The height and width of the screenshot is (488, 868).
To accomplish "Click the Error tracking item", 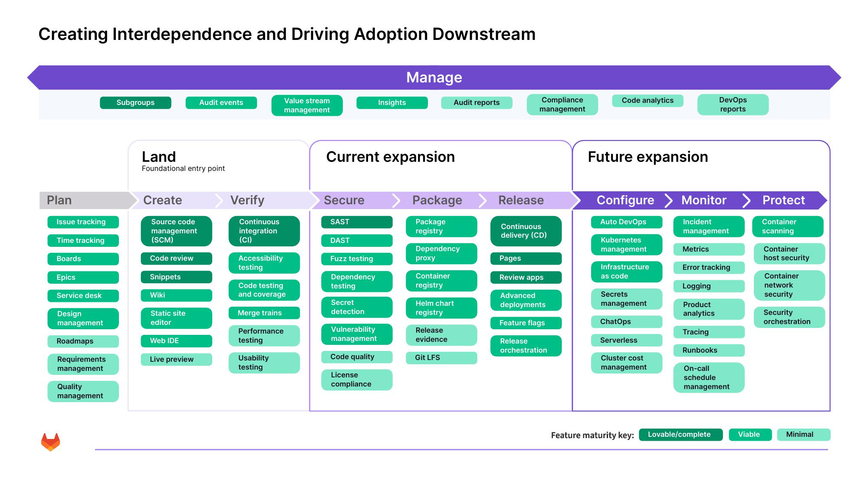I will coord(709,268).
